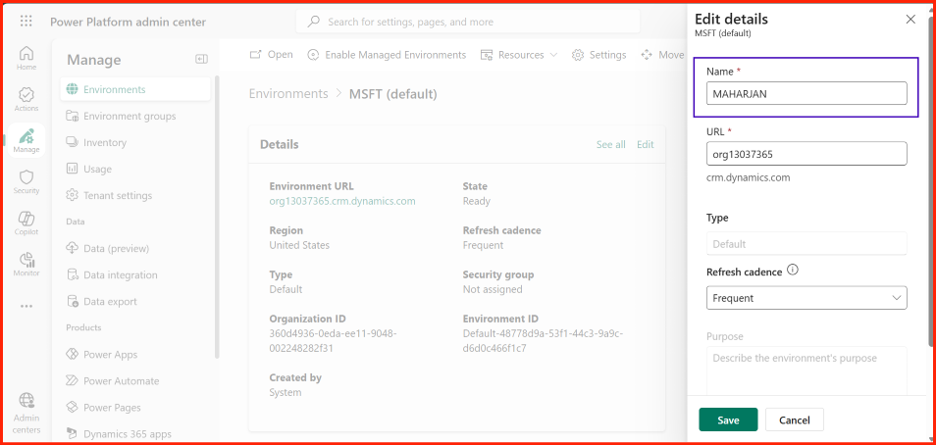The height and width of the screenshot is (445, 936).
Task: Click the Save button
Action: pyautogui.click(x=728, y=420)
